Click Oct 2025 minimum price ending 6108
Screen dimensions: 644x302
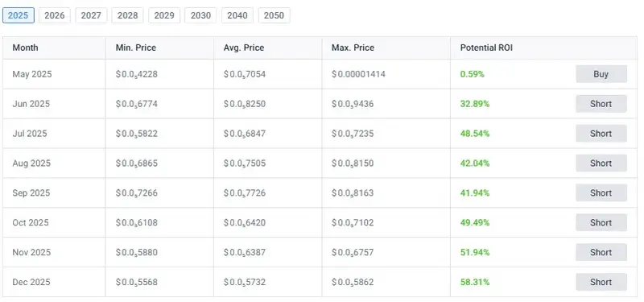136,222
